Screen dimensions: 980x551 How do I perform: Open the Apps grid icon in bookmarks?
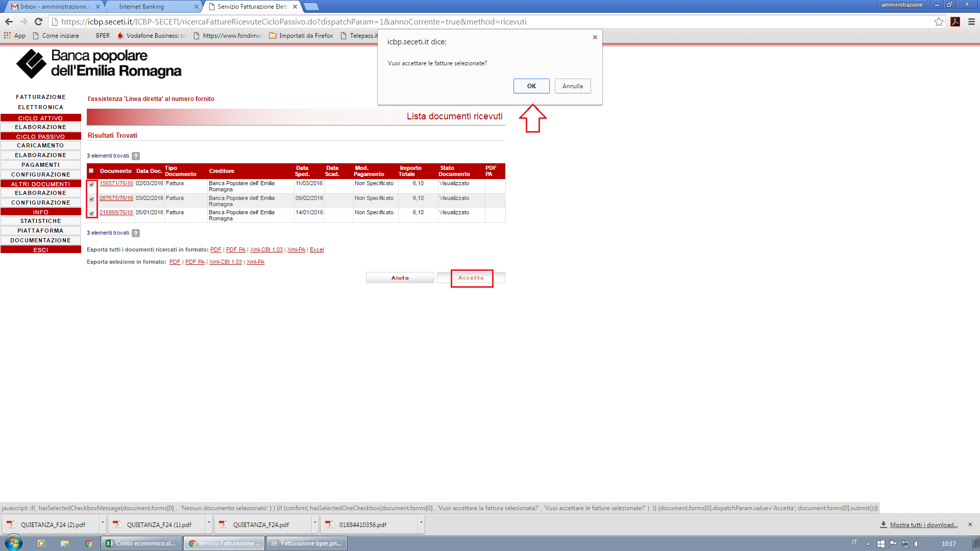tap(7, 36)
